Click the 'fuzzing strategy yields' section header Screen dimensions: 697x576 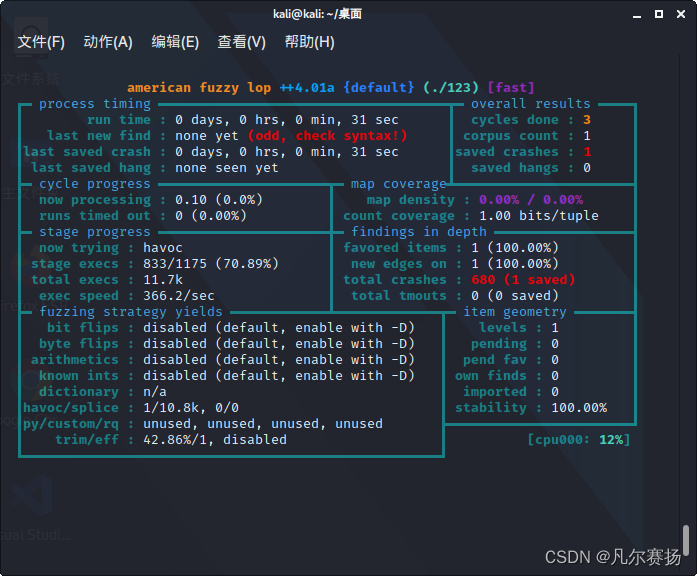[x=131, y=312]
